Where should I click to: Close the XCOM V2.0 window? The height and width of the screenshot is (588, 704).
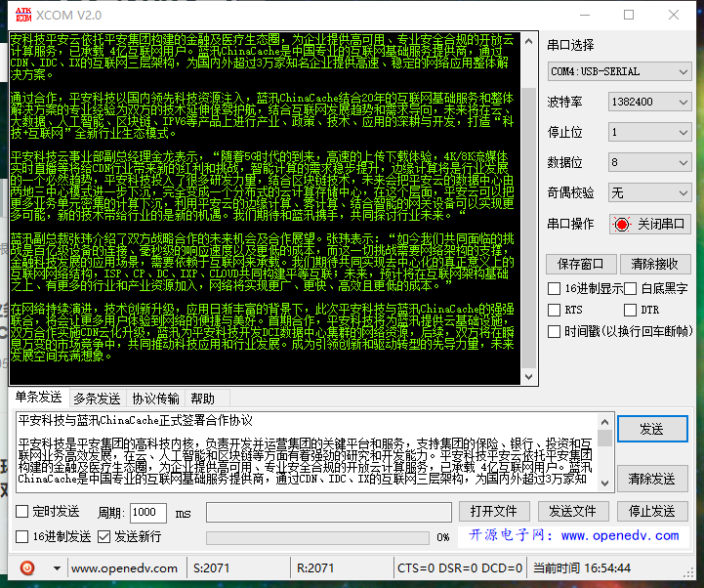pos(674,15)
